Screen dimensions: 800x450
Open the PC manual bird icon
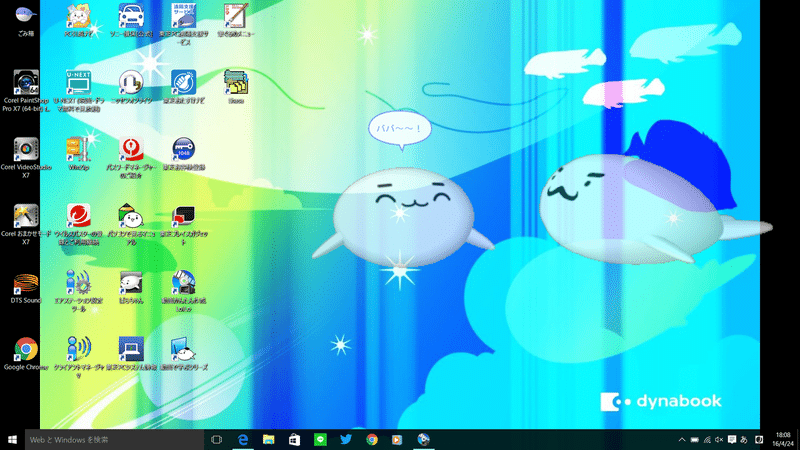[131, 216]
